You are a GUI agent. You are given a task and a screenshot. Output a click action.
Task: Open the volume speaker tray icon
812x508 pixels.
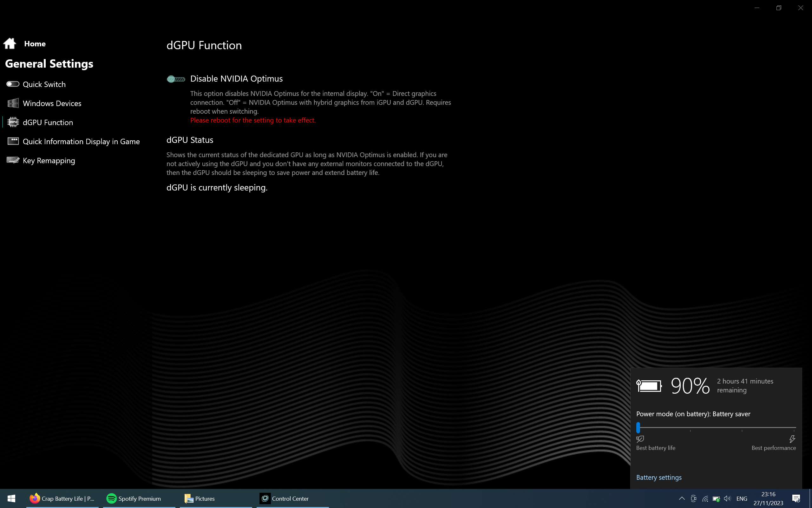(x=727, y=498)
